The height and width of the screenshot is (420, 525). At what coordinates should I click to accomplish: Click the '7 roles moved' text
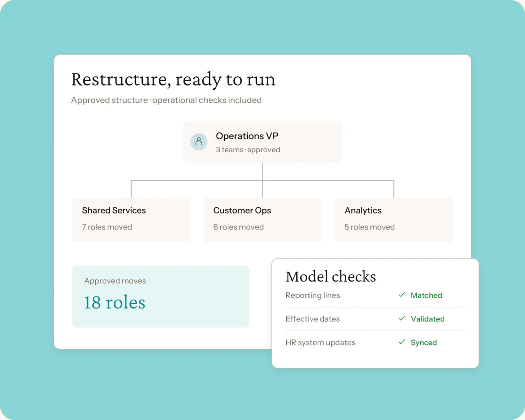(107, 227)
